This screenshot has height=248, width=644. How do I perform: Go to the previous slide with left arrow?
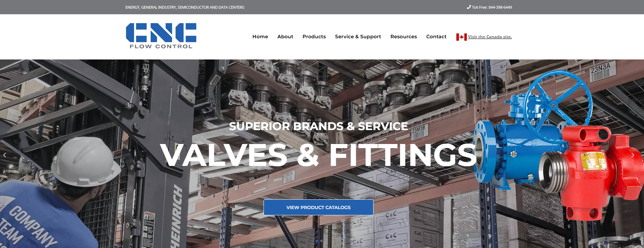5,155
